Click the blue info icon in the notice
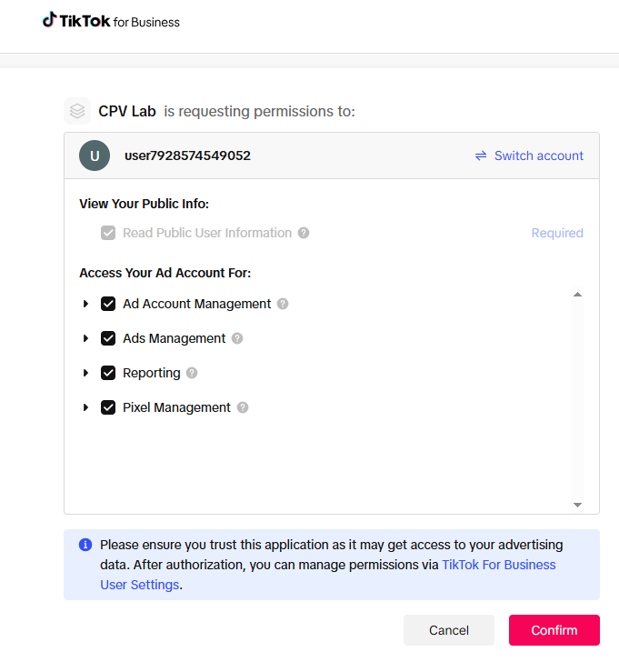 85,545
